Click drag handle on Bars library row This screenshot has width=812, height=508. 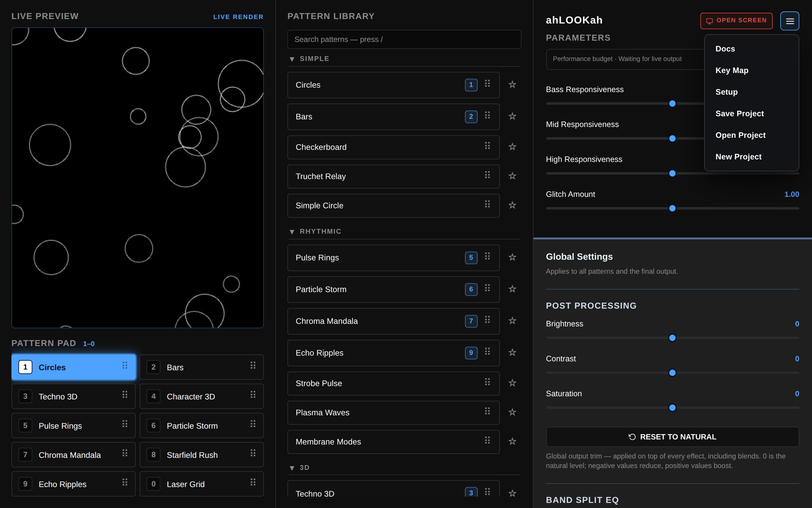click(x=487, y=115)
